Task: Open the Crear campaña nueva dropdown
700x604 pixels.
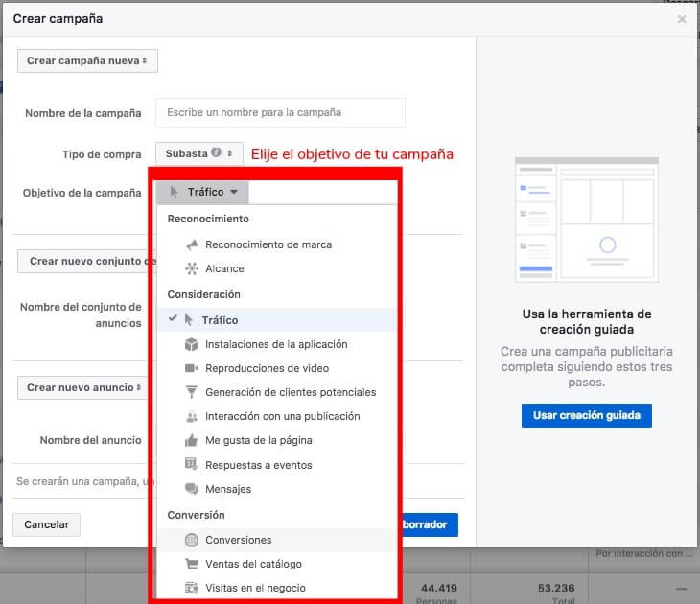Action: pyautogui.click(x=87, y=60)
